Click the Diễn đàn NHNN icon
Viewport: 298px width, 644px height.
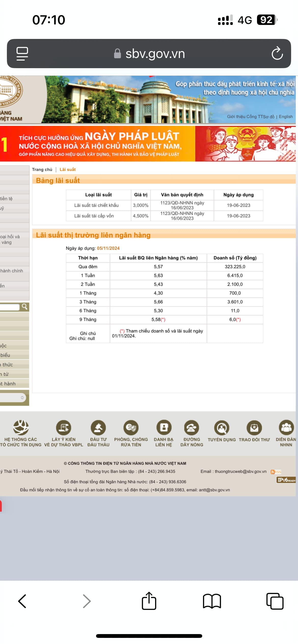point(286,428)
